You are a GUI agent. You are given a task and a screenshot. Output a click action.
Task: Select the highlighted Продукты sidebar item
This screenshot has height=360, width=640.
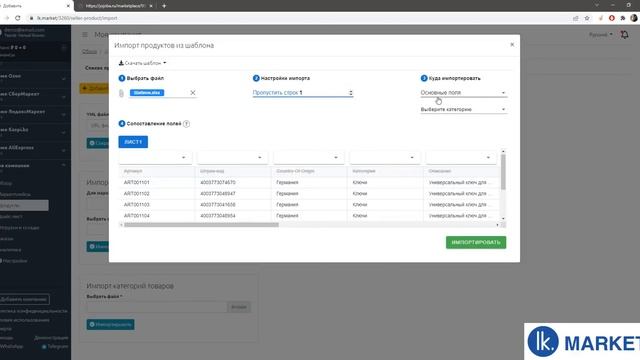point(24,205)
